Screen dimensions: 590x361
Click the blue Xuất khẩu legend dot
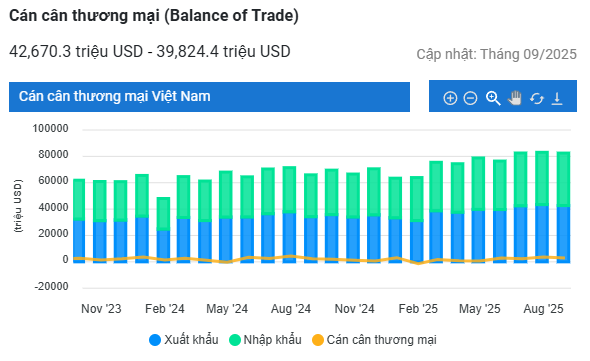coord(155,340)
